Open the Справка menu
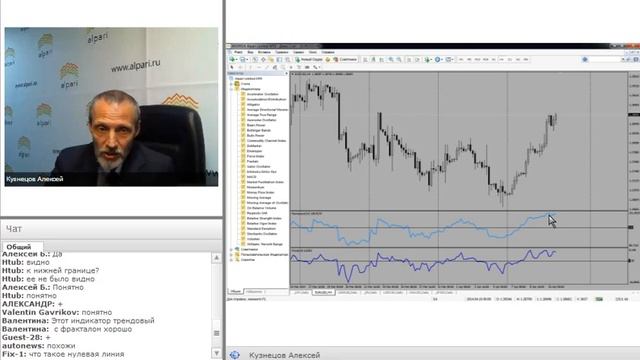Screen dimensions: 640x360 pos(328,52)
